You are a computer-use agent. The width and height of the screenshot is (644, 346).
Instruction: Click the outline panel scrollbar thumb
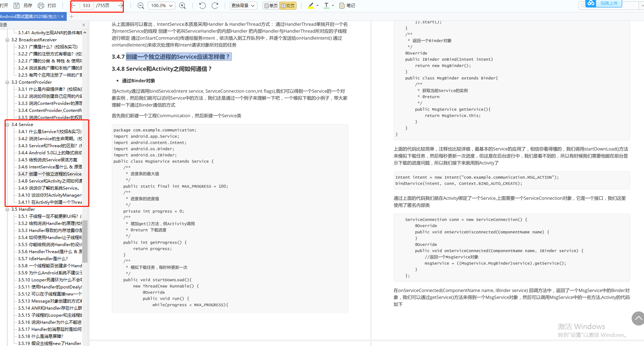(85, 241)
